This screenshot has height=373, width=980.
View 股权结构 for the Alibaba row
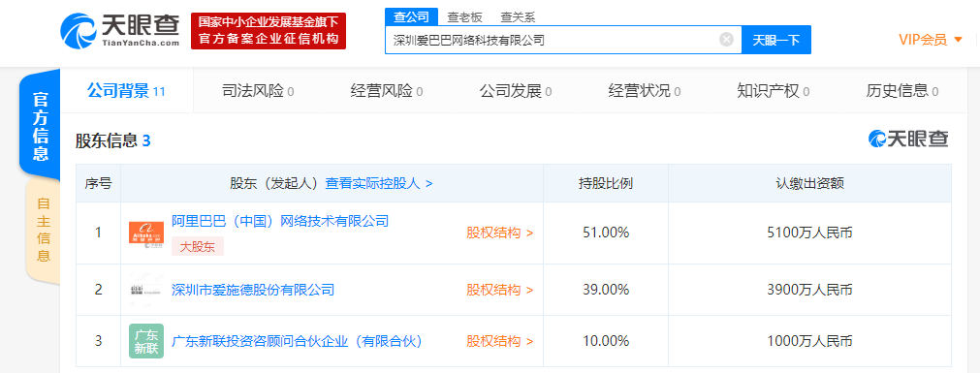[500, 233]
